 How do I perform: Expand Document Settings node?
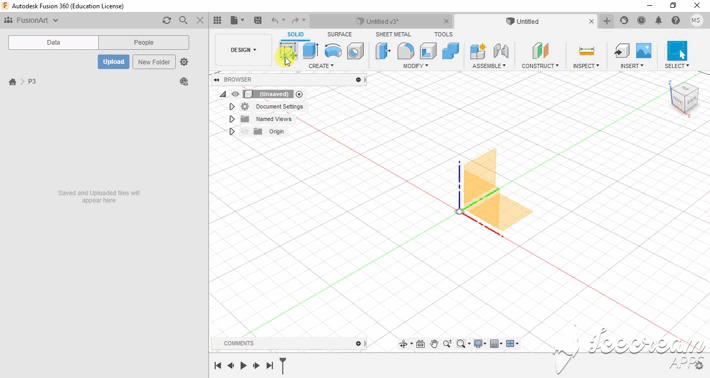232,106
